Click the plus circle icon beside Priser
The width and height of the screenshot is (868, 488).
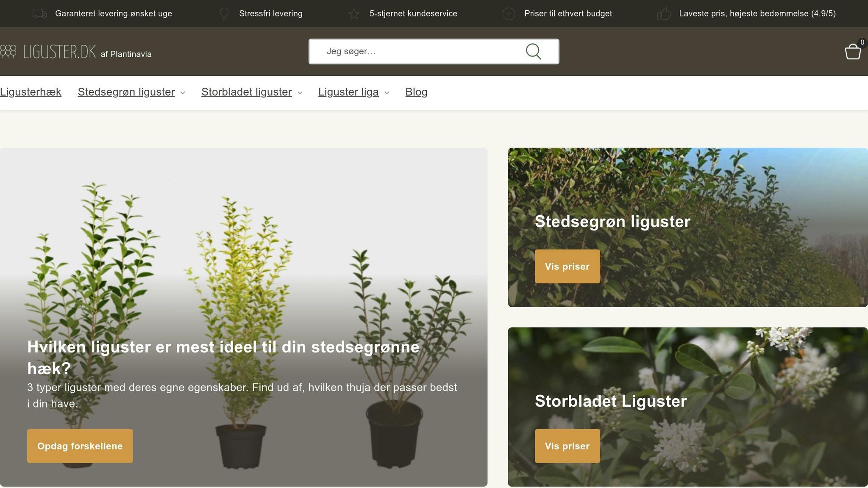pyautogui.click(x=509, y=14)
